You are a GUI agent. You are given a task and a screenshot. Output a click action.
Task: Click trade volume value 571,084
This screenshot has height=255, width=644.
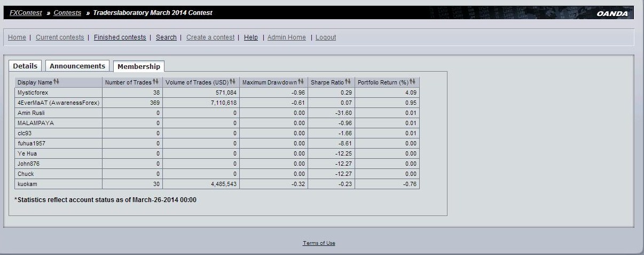pos(225,92)
